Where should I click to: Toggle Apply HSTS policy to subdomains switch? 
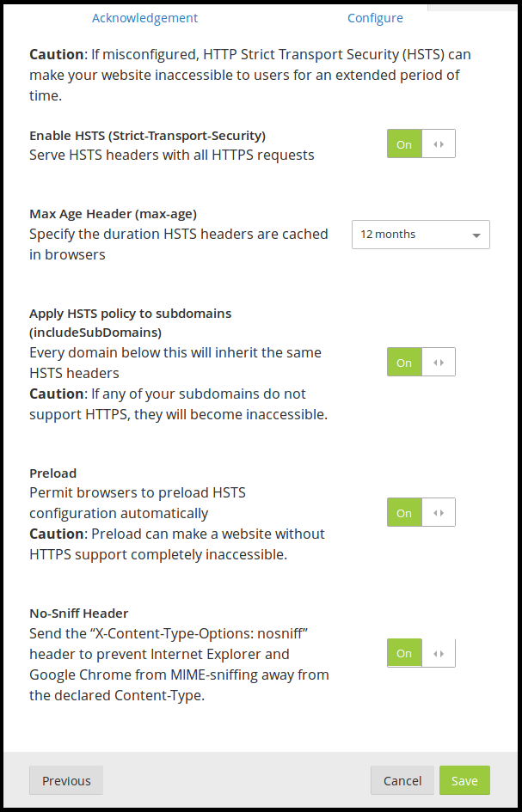click(421, 363)
